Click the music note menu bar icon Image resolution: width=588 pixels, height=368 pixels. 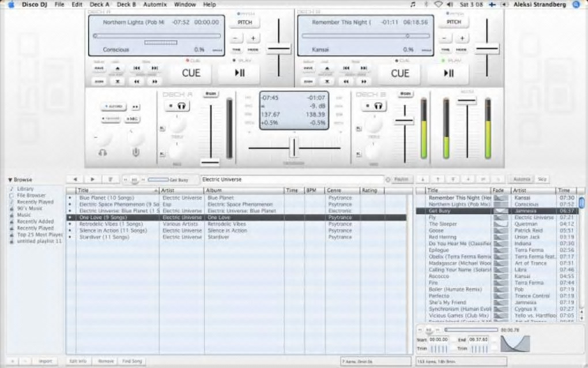[x=413, y=5]
